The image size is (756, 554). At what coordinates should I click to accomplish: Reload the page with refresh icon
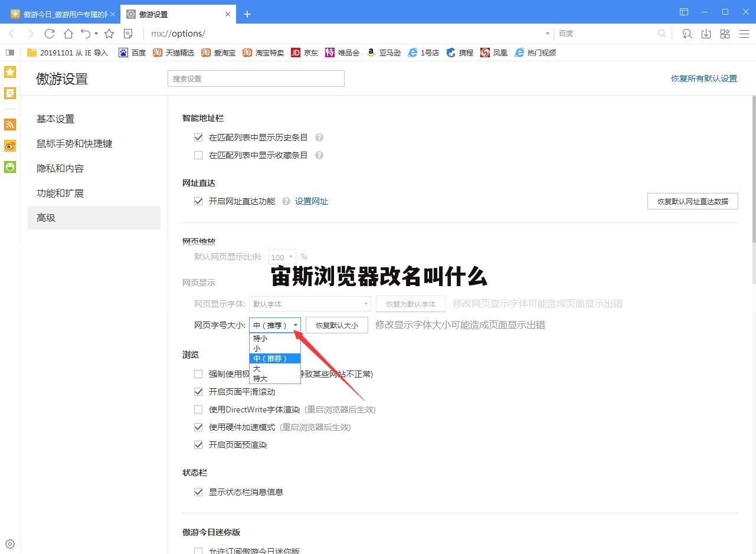coord(50,34)
